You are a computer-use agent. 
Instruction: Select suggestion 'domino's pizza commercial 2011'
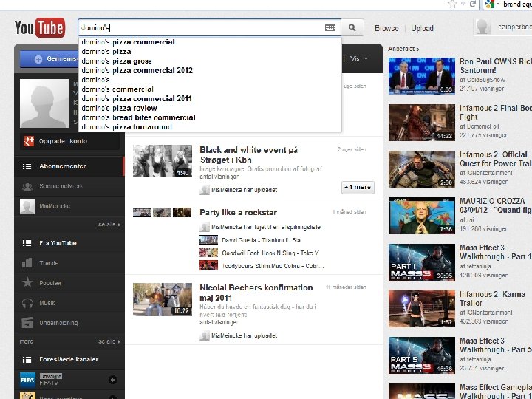point(210,98)
